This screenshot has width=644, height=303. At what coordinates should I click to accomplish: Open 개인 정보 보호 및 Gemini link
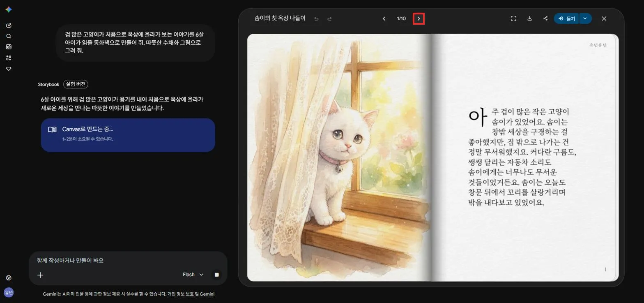[191, 294]
